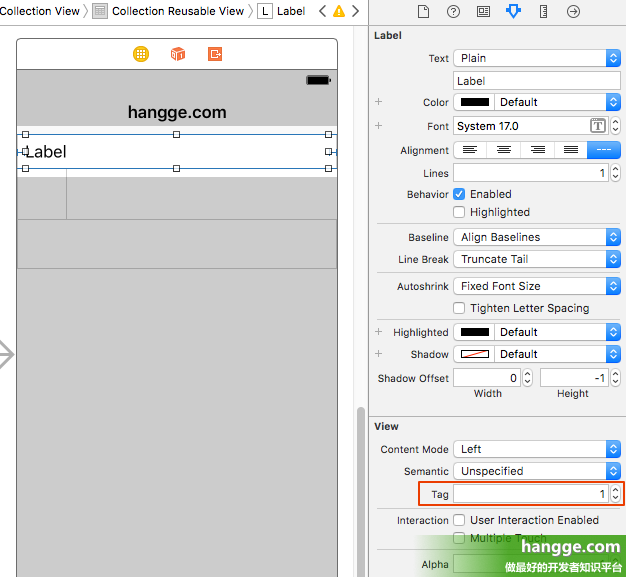
Task: Set text alignment to justified
Action: point(571,150)
